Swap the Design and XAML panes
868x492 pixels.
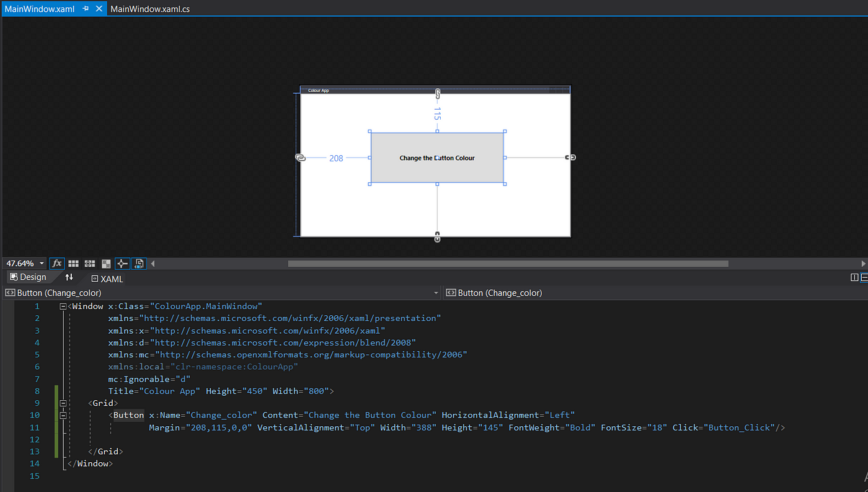(69, 277)
